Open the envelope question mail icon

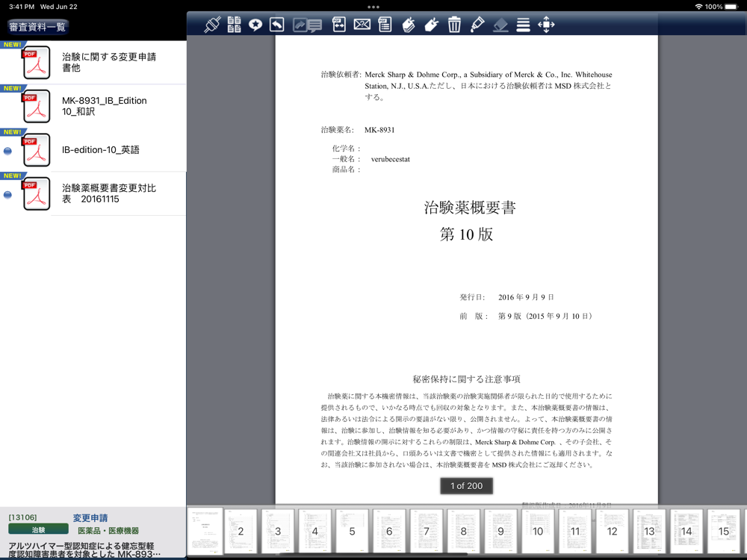[362, 25]
